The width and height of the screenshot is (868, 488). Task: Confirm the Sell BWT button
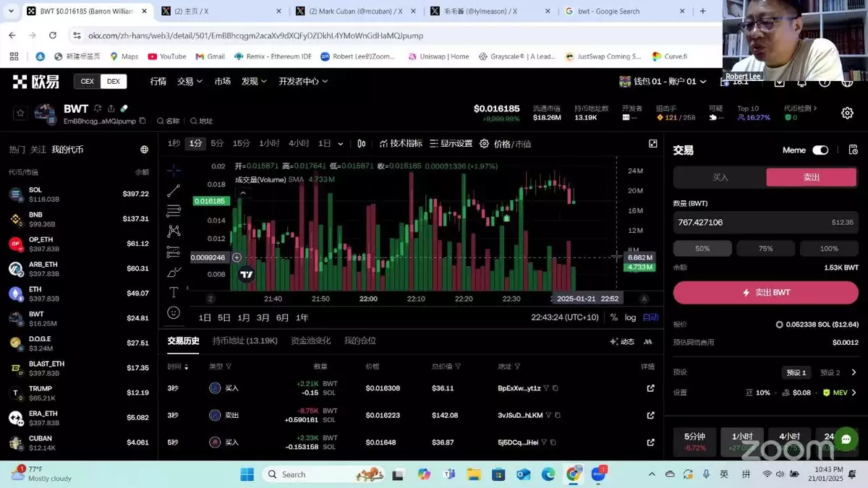[766, 293]
